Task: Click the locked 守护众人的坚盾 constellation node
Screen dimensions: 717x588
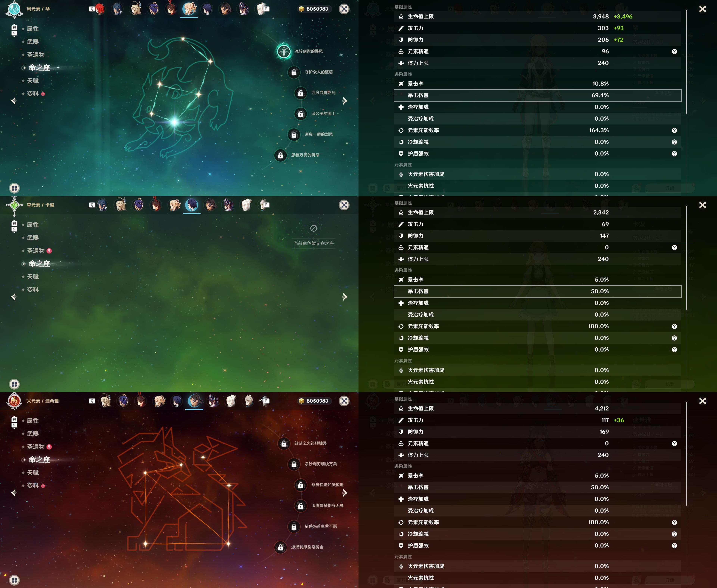Action: pos(294,72)
